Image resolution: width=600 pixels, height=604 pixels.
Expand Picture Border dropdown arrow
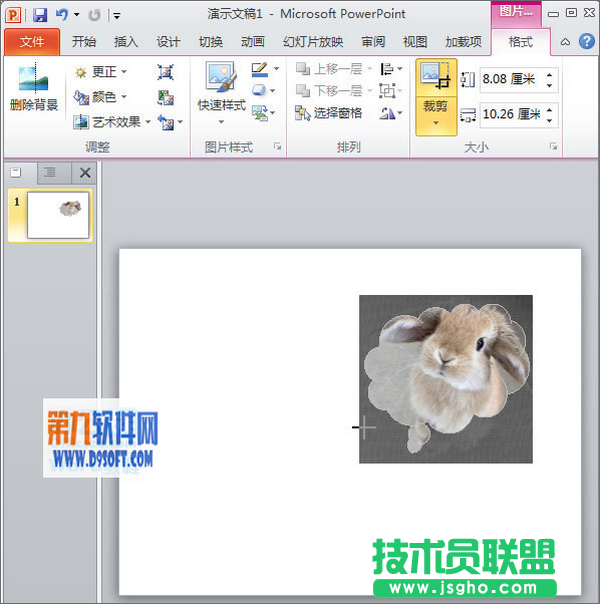click(276, 69)
